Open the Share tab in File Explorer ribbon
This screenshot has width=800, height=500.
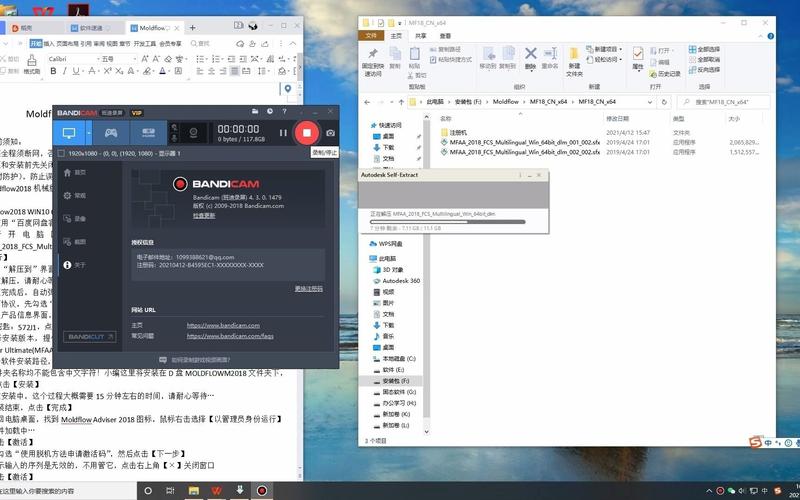click(x=420, y=36)
